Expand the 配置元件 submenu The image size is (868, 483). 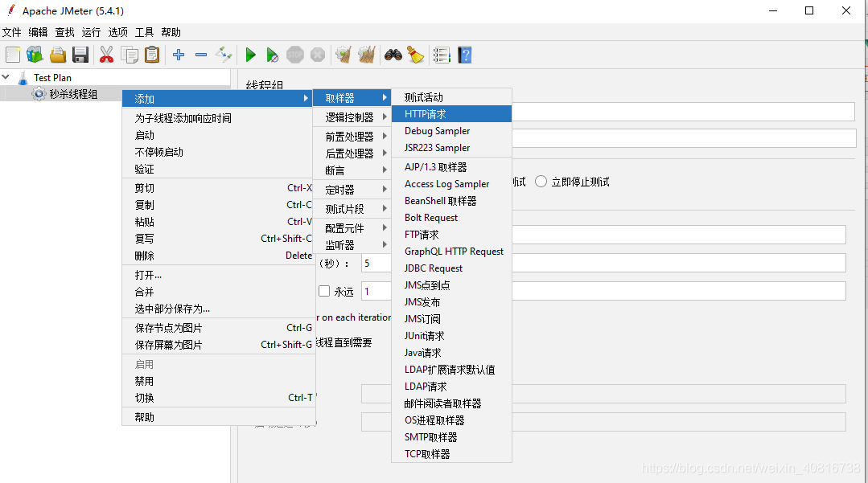(352, 228)
